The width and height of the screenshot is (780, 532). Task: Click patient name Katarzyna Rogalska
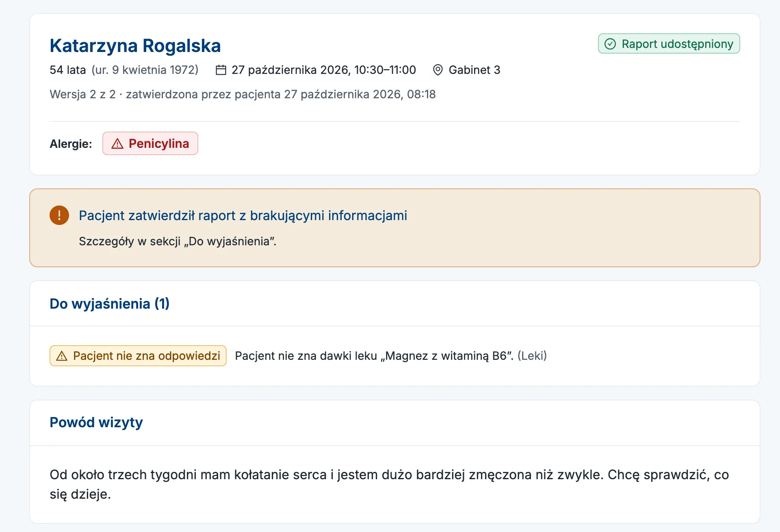coord(135,45)
